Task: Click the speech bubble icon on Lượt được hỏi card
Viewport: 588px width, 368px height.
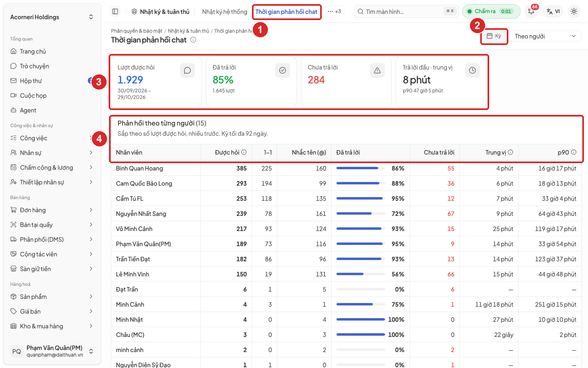Action: (187, 70)
